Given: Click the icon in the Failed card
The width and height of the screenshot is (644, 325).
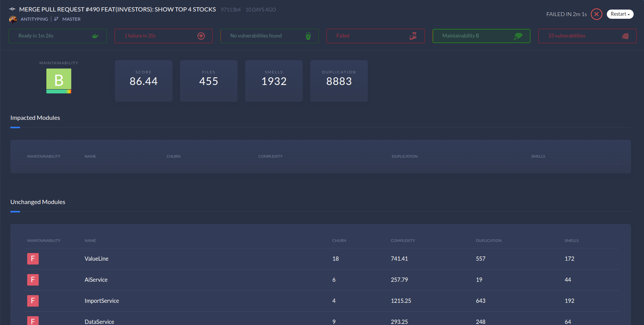Looking at the screenshot, I should [x=413, y=36].
